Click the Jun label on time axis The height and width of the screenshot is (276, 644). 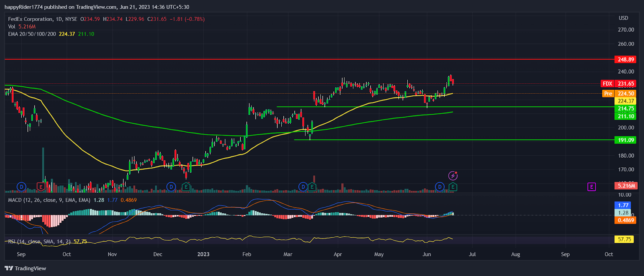click(427, 254)
